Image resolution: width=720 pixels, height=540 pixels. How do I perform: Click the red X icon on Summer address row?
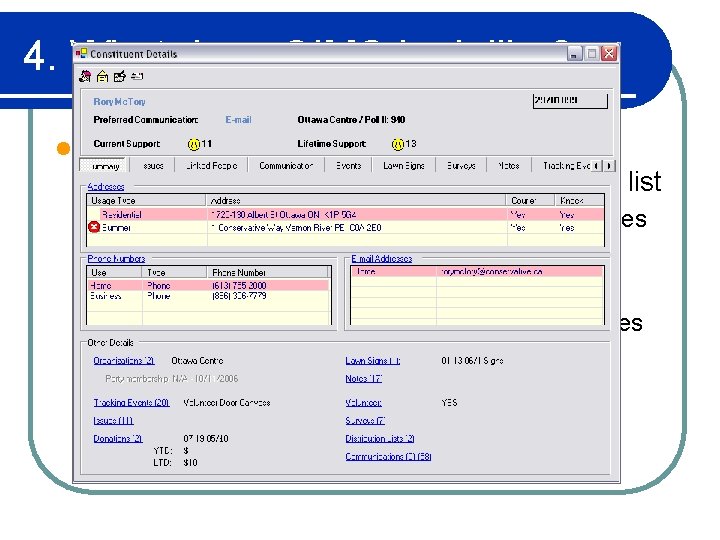[x=94, y=227]
